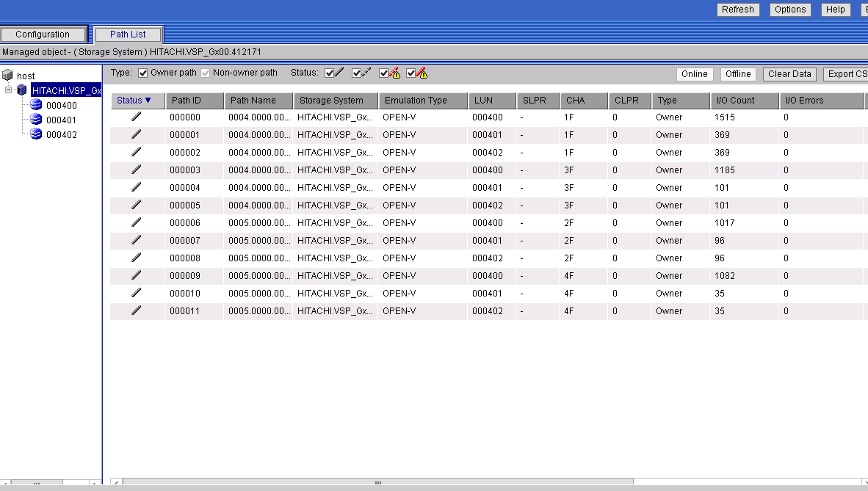Click status icon of path 000010
868x491 pixels.
[136, 293]
